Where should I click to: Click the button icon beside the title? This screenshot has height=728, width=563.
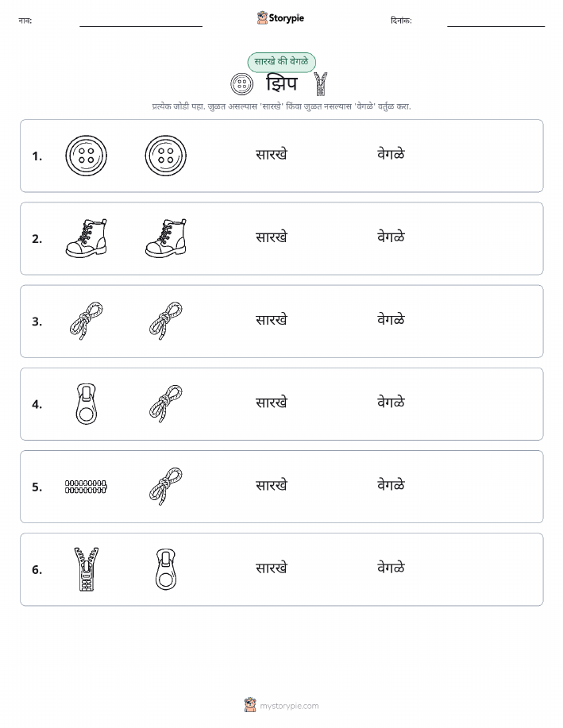[x=242, y=84]
